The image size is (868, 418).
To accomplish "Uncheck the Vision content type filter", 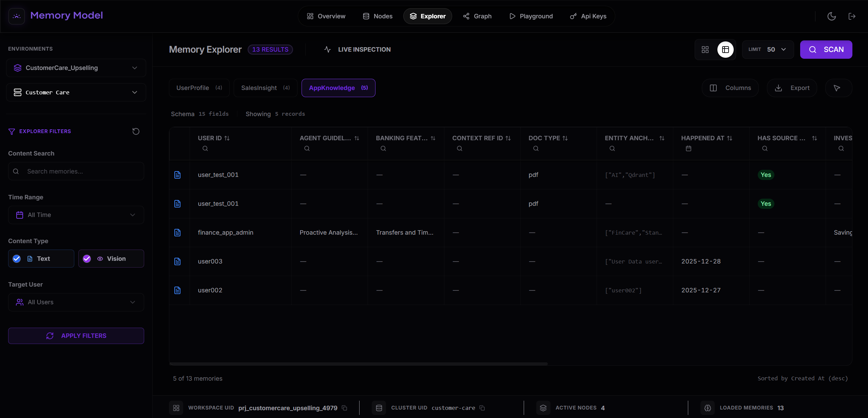I will click(86, 258).
